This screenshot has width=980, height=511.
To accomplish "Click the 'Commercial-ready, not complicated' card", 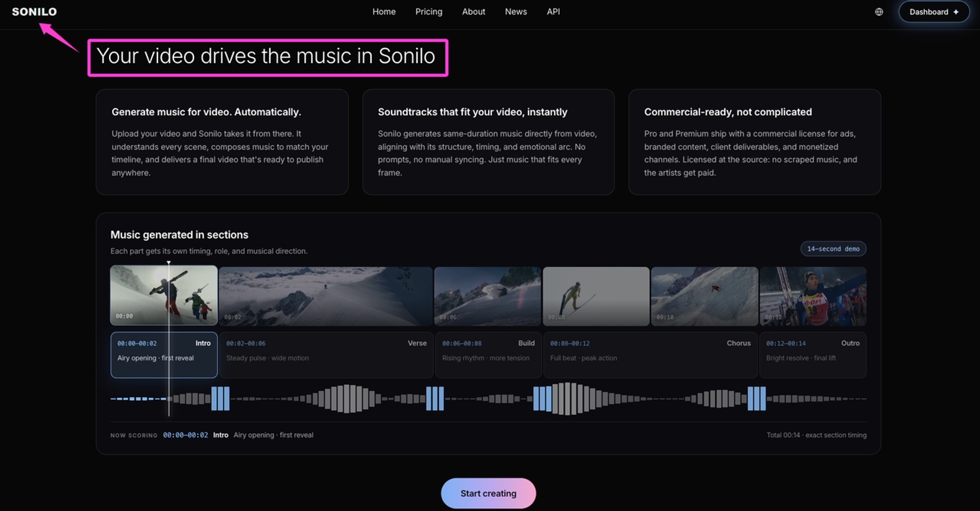I will (x=755, y=142).
